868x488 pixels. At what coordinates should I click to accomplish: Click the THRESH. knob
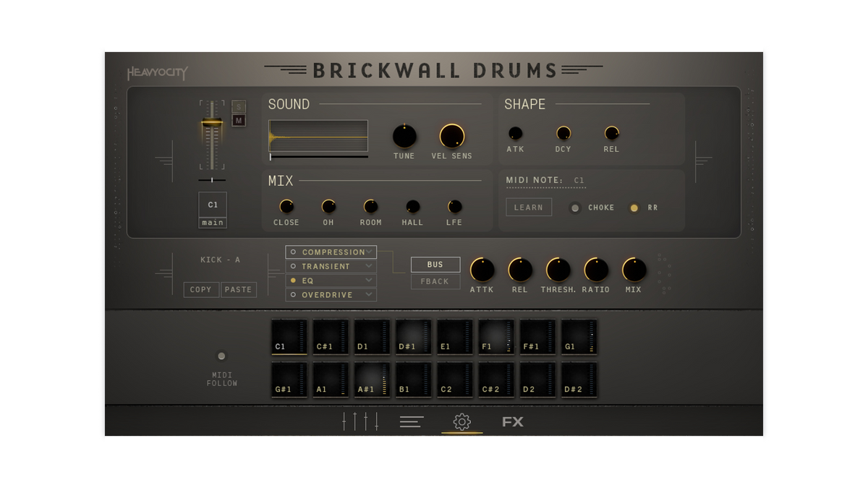(558, 270)
